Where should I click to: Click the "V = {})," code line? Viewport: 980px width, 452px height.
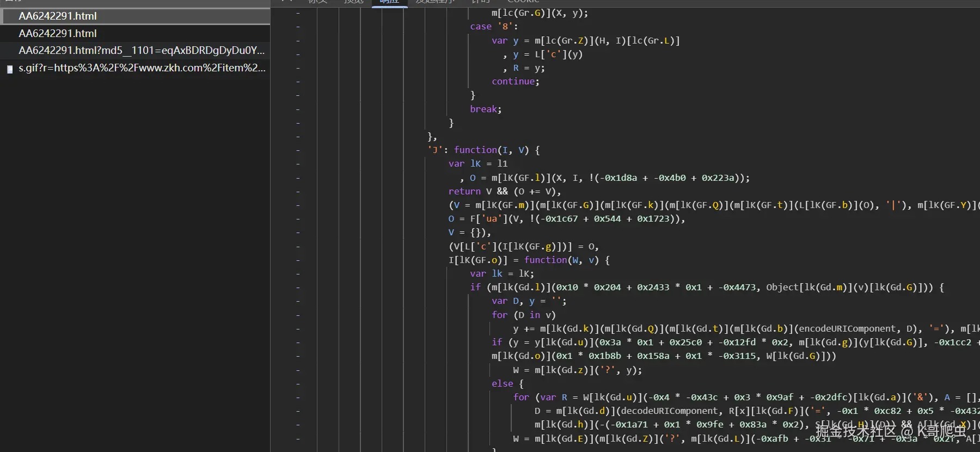coord(469,233)
